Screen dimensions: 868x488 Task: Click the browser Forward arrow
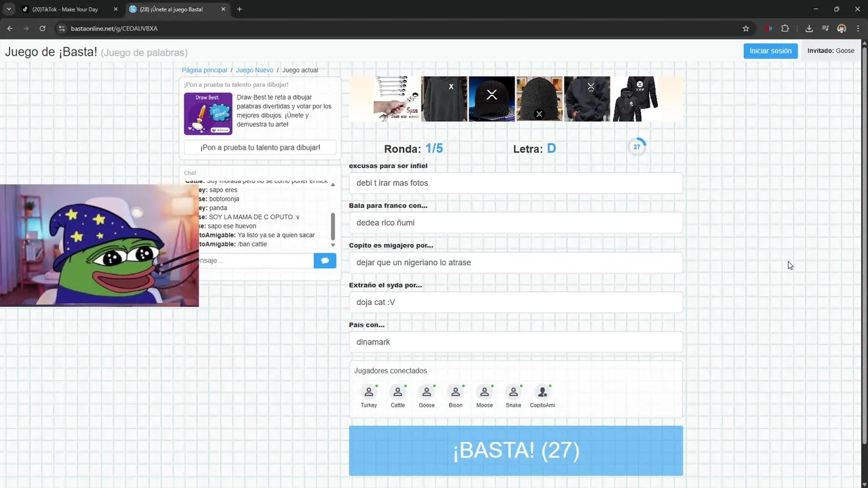click(26, 28)
